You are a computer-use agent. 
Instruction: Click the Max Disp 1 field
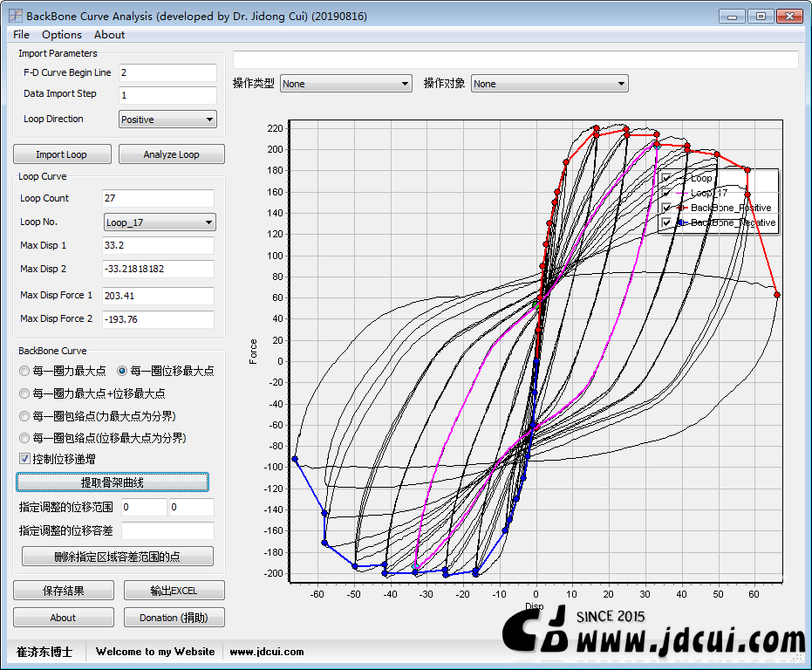158,245
